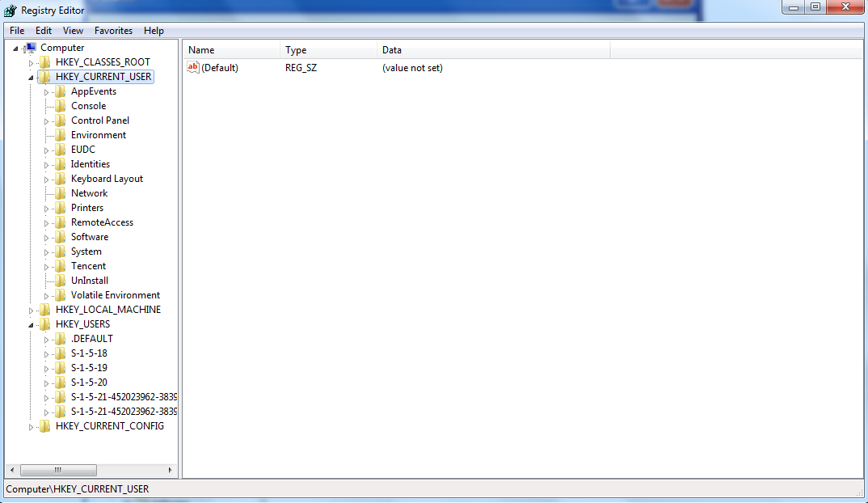Collapse the HKEY_CURRENT_USER key
This screenshot has width=868, height=503.
click(31, 78)
